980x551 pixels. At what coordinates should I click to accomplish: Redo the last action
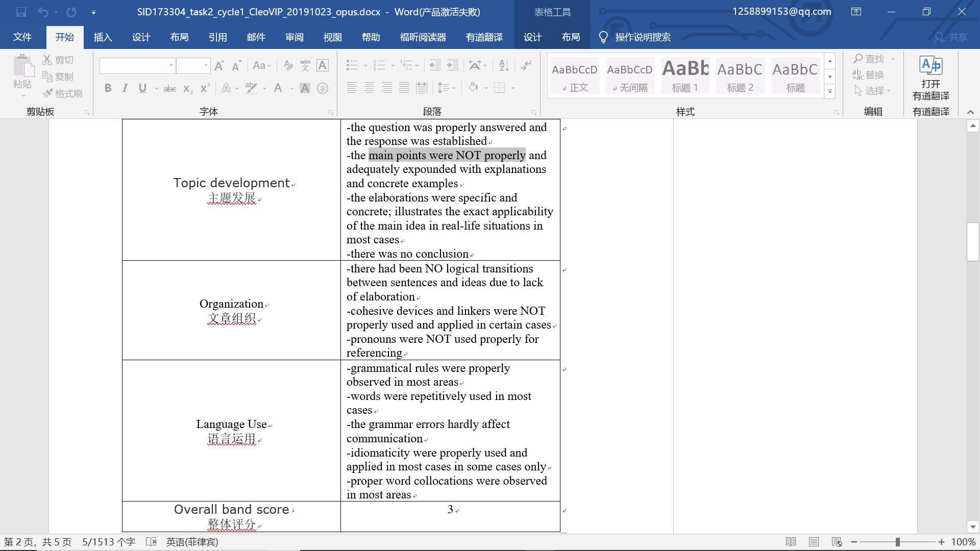tap(71, 12)
